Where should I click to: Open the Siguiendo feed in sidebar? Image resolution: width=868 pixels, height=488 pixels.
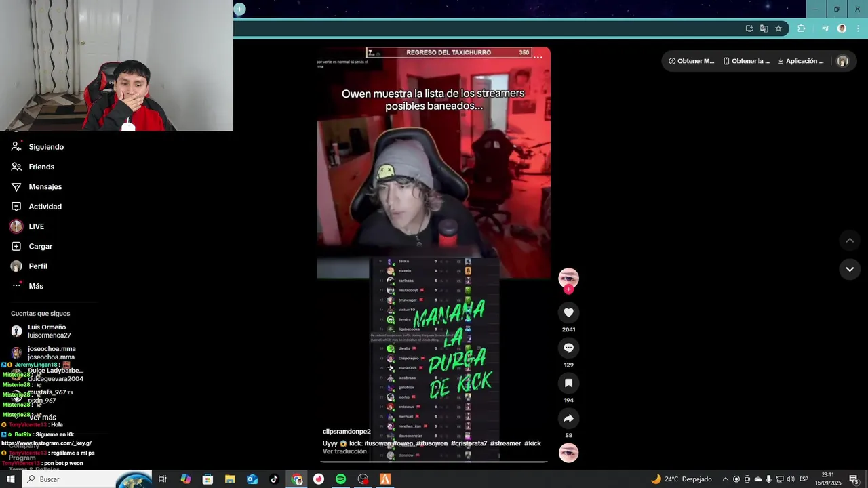point(37,147)
